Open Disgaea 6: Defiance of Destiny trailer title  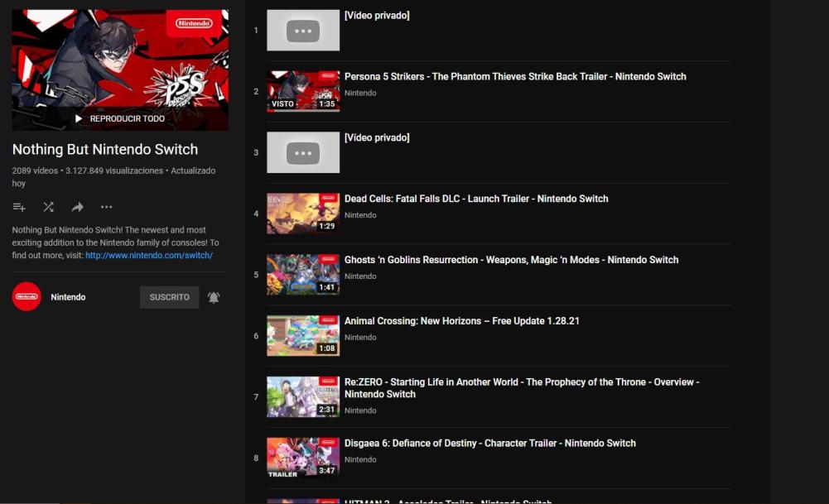coord(490,444)
